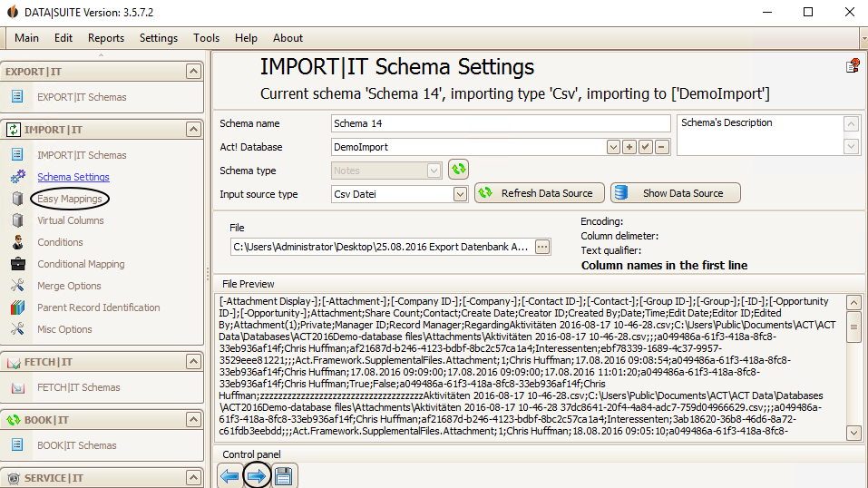Click the File Preview scrollbar up arrow
Viewport: 868px width, 488px height.
pyautogui.click(x=853, y=302)
